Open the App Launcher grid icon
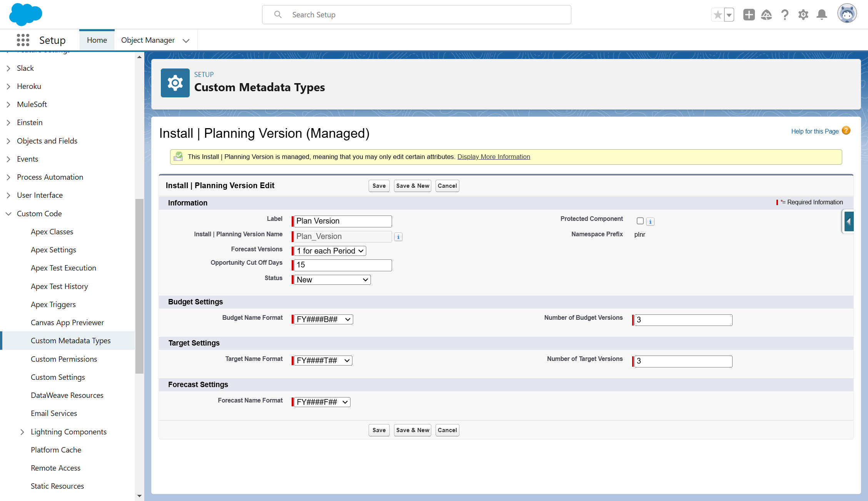Viewport: 868px width, 501px height. click(x=23, y=40)
